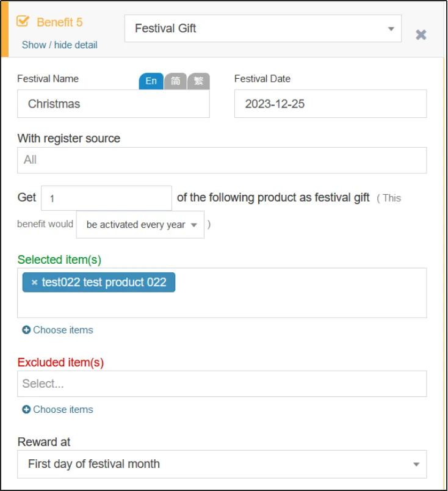Remove the test022 test product 022 tag
The image size is (448, 491).
pos(34,282)
